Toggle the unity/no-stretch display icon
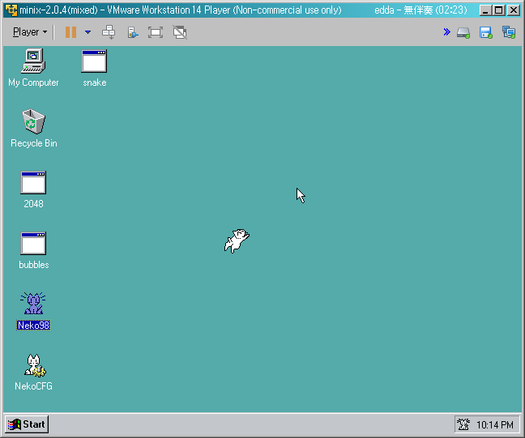 pos(180,32)
